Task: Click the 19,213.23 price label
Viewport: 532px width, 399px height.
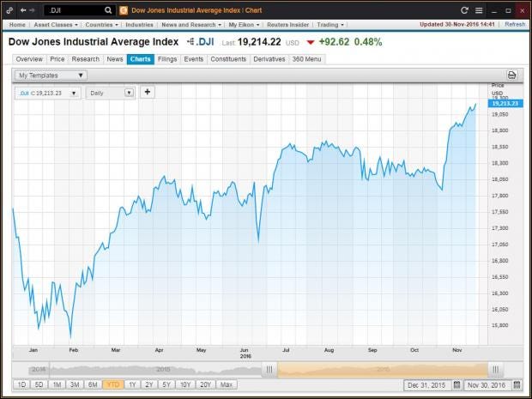Action: 505,104
